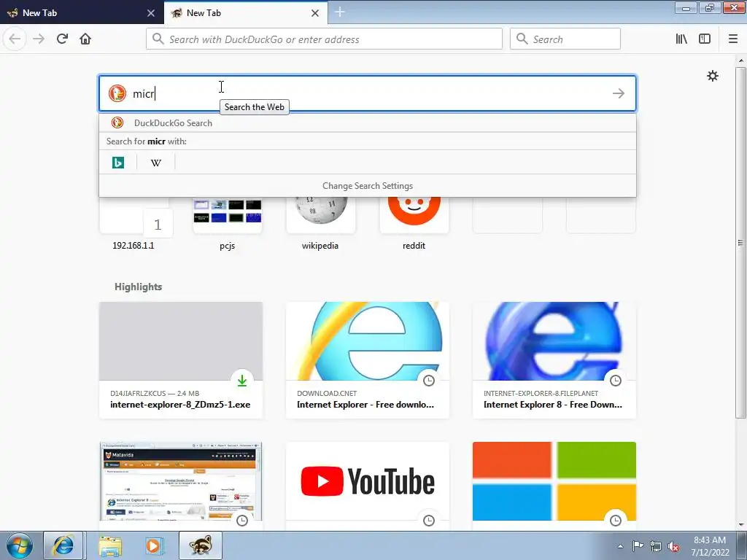Viewport: 747px width, 560px height.
Task: Open Windows Media Player from taskbar
Action: pos(154,545)
